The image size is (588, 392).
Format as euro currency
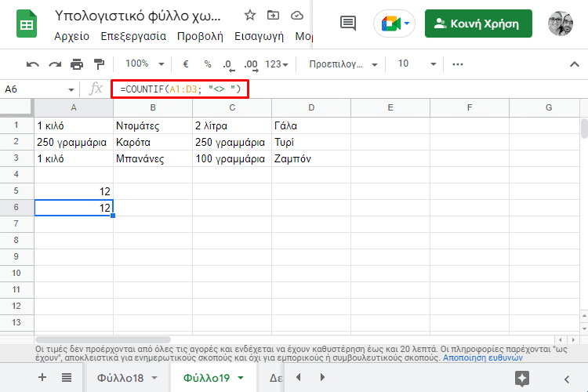(x=186, y=64)
